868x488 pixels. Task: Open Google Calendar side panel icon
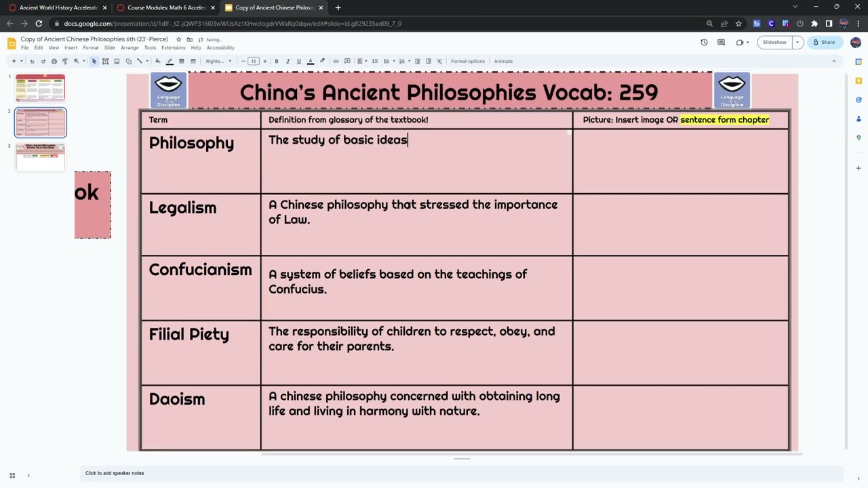859,62
